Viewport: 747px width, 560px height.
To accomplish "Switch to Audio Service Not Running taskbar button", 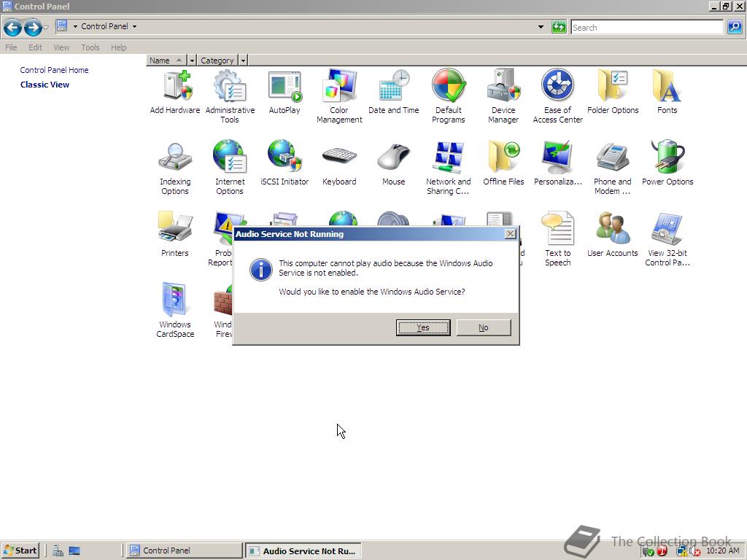I will [303, 551].
